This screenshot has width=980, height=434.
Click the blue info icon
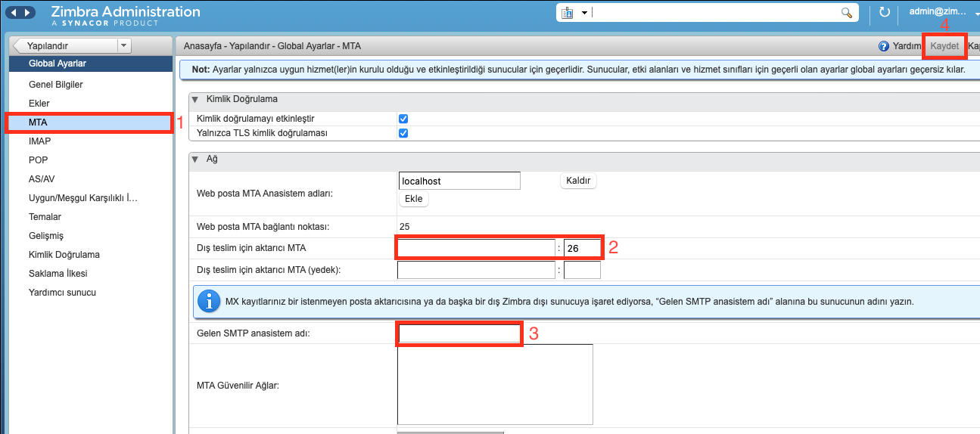pos(209,302)
